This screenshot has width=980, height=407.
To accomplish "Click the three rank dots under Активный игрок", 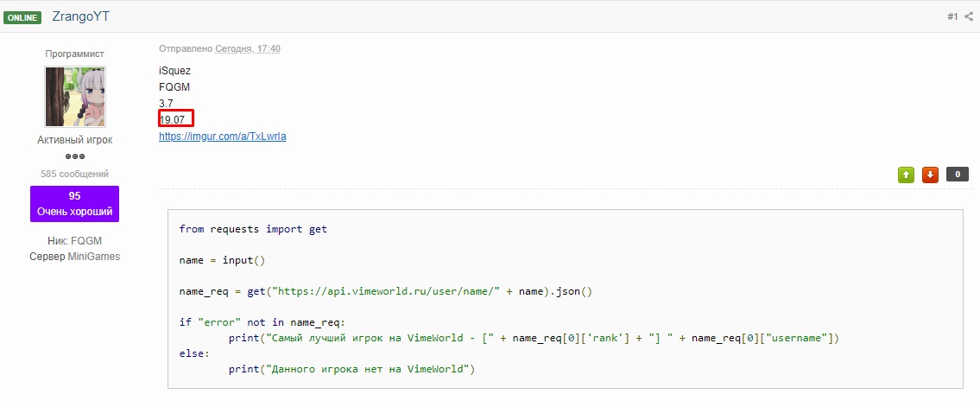I will pyautogui.click(x=75, y=156).
